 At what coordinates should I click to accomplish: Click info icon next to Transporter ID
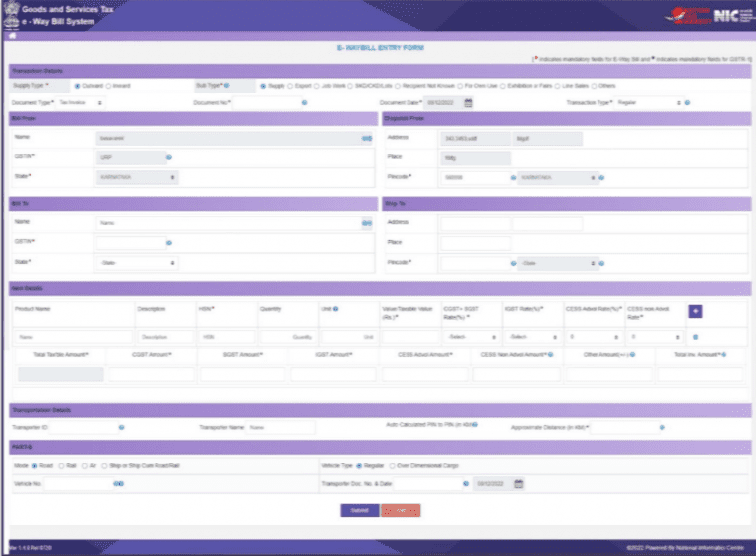coord(121,428)
